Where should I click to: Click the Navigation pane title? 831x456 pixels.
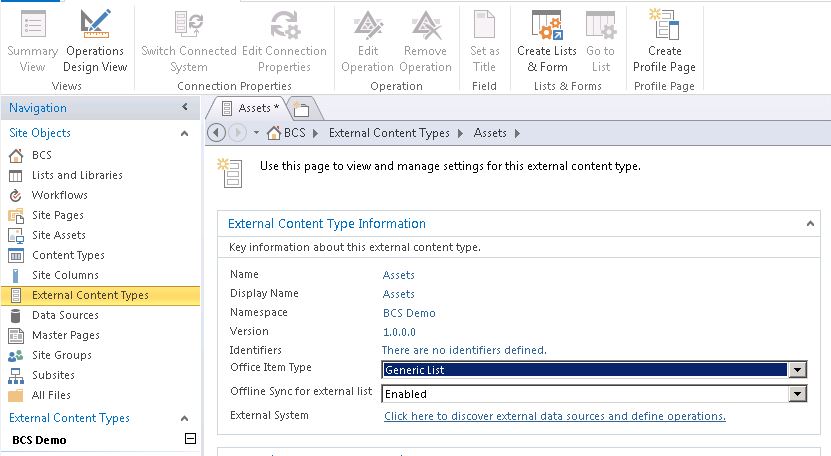click(38, 108)
